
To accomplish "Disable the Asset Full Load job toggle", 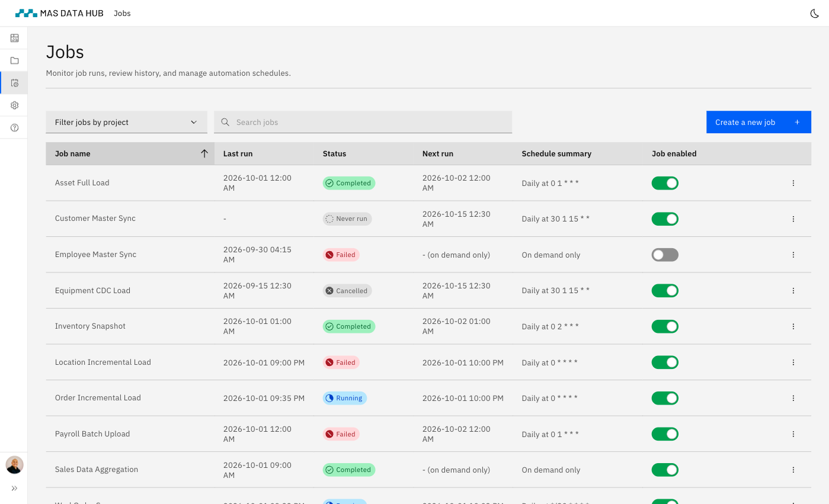I will click(665, 183).
